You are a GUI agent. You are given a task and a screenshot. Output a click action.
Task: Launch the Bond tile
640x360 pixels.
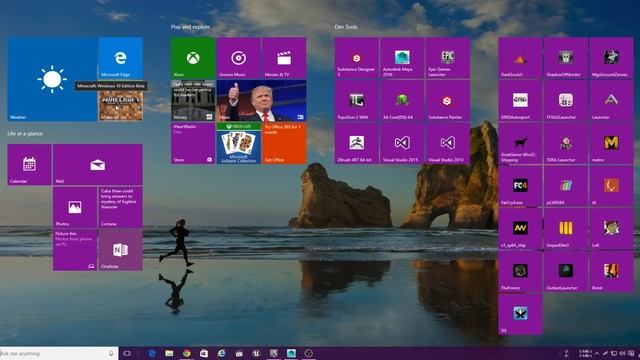[x=611, y=271]
